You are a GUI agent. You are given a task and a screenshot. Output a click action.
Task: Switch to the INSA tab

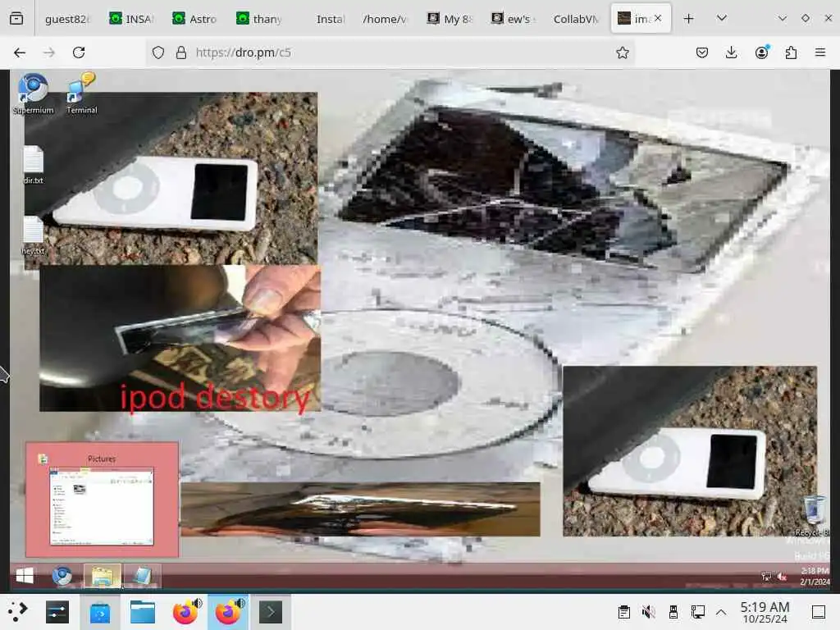coord(132,19)
